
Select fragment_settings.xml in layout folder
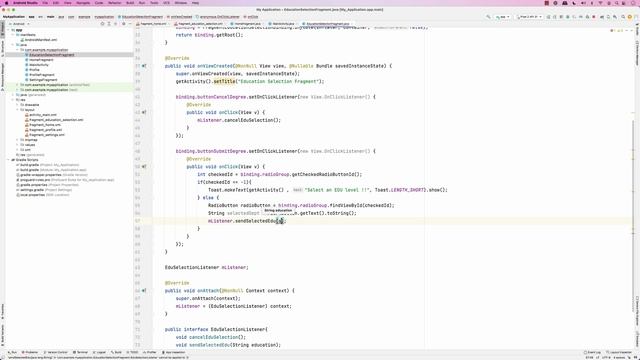(x=47, y=135)
